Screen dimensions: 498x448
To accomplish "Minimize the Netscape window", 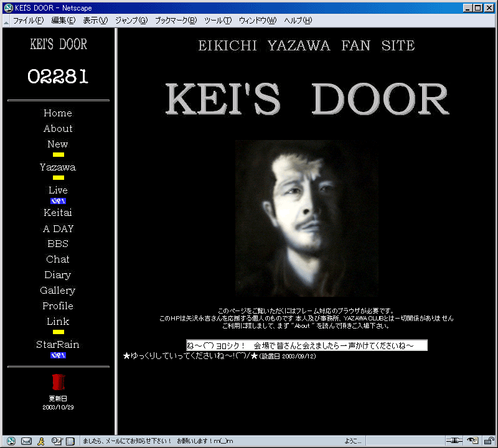I will pyautogui.click(x=467, y=8).
